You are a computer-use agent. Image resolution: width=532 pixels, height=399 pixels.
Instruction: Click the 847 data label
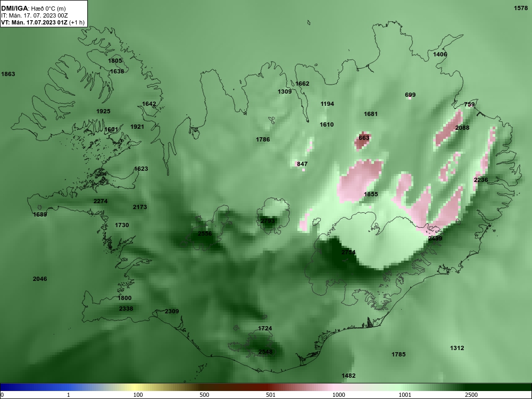[x=302, y=164]
